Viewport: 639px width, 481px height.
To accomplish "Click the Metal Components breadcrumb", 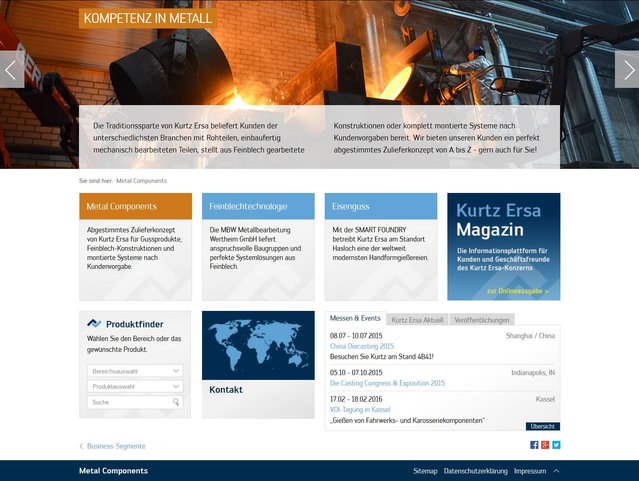I will pyautogui.click(x=141, y=181).
